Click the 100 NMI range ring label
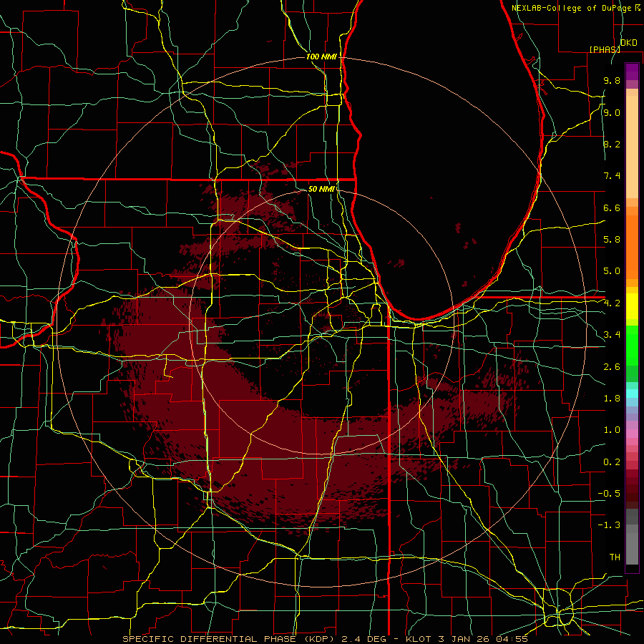This screenshot has width=644, height=644. tap(321, 57)
